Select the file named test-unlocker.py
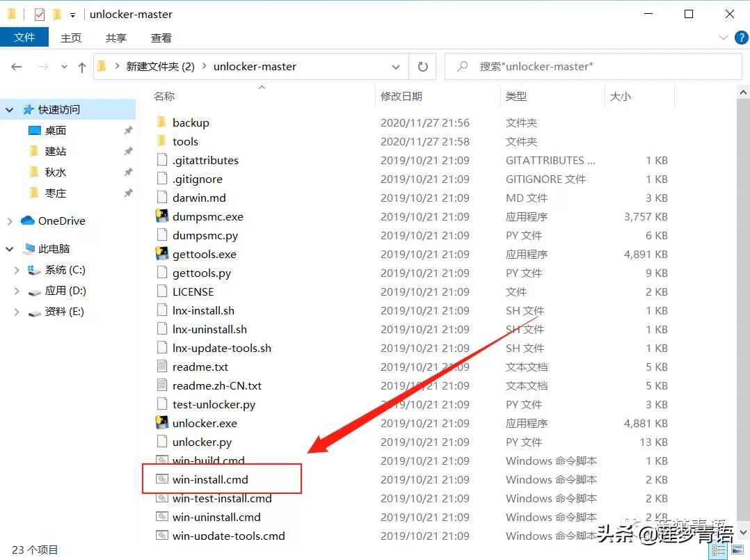 [x=214, y=404]
